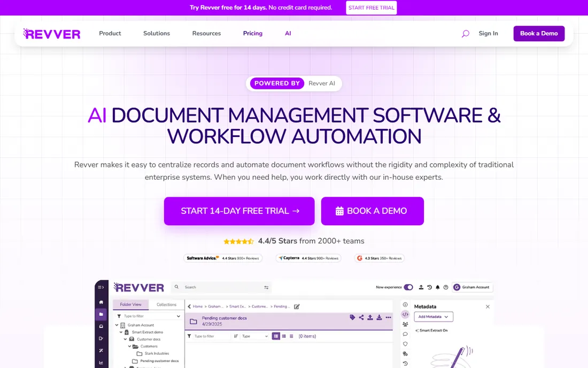Viewport: 588px width, 368px height.
Task: Click the upload icon on the Pending customer docs header
Action: click(x=370, y=317)
